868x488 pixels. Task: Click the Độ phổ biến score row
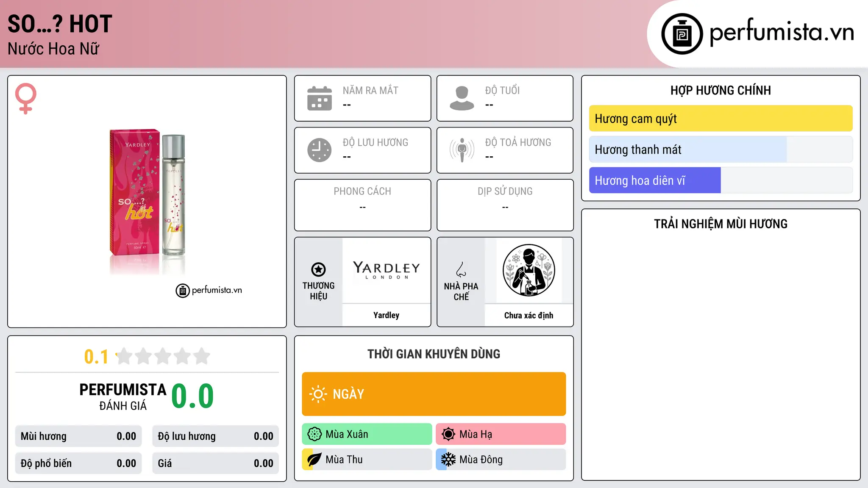tap(78, 463)
